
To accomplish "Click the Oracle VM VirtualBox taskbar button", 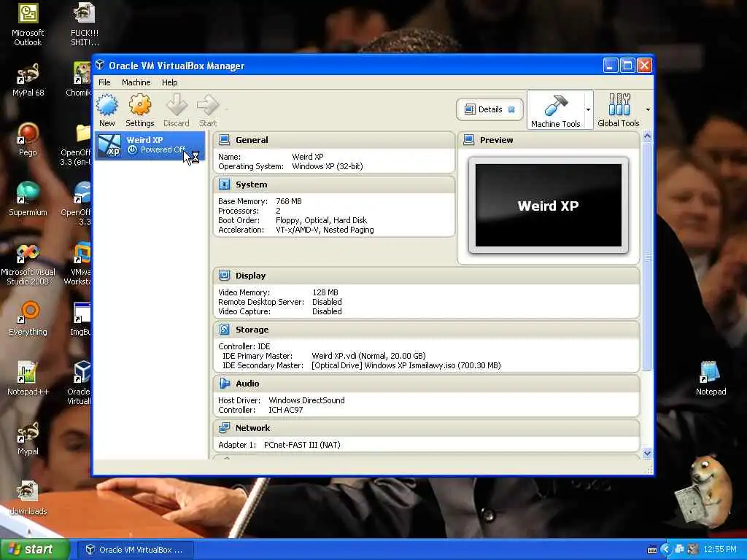I will coord(136,550).
